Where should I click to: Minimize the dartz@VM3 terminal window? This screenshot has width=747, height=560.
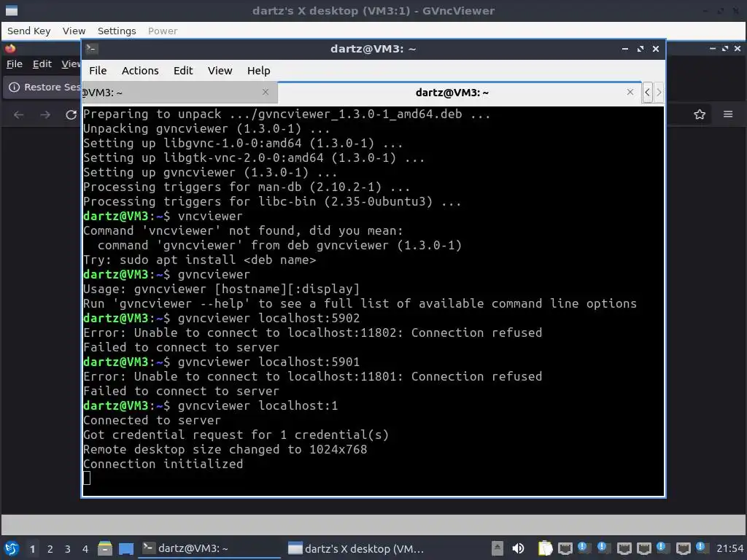click(625, 49)
